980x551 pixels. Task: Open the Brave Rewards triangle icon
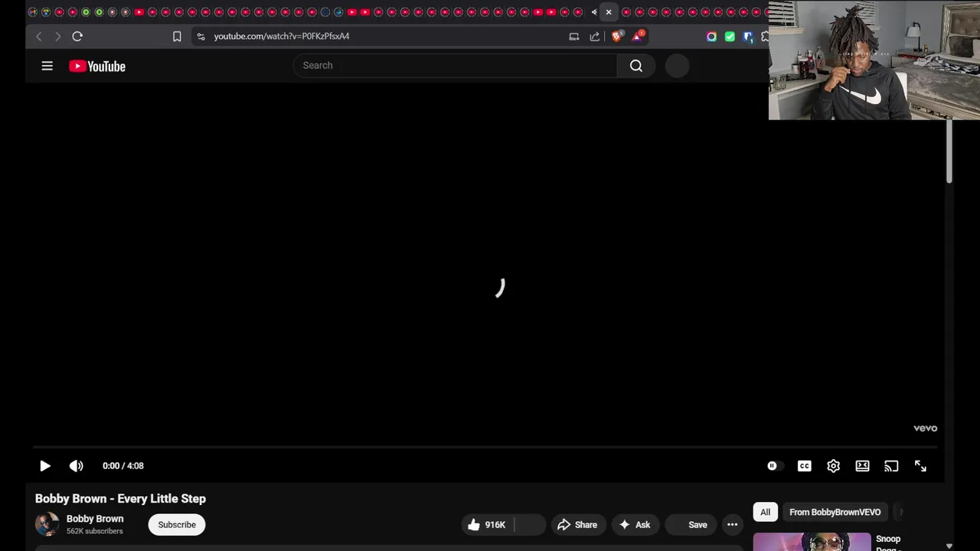point(638,36)
